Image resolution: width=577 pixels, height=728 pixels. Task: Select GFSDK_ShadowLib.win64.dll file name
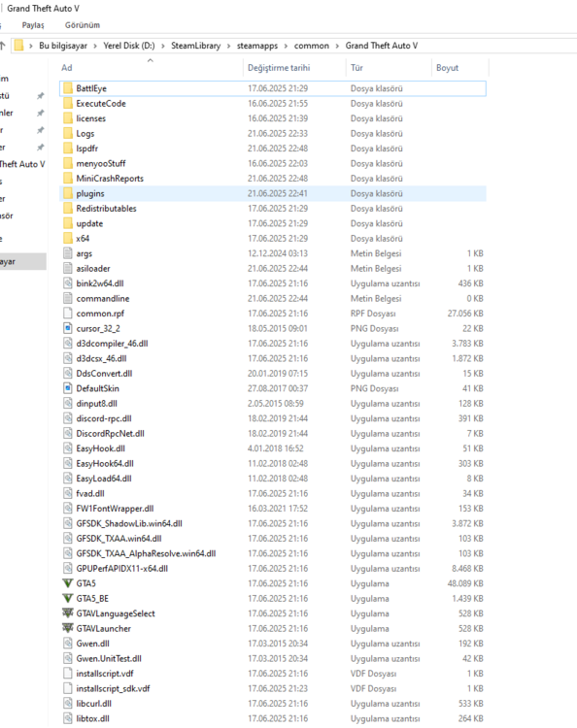129,523
